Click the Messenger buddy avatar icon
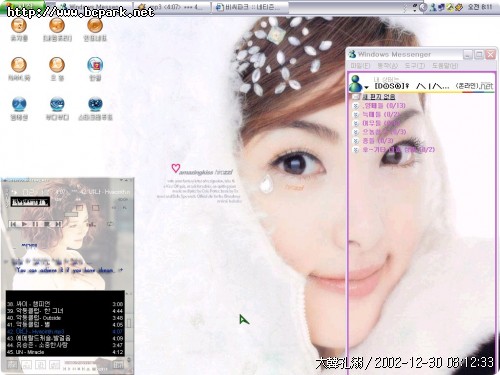The height and width of the screenshot is (375, 500). point(355,83)
